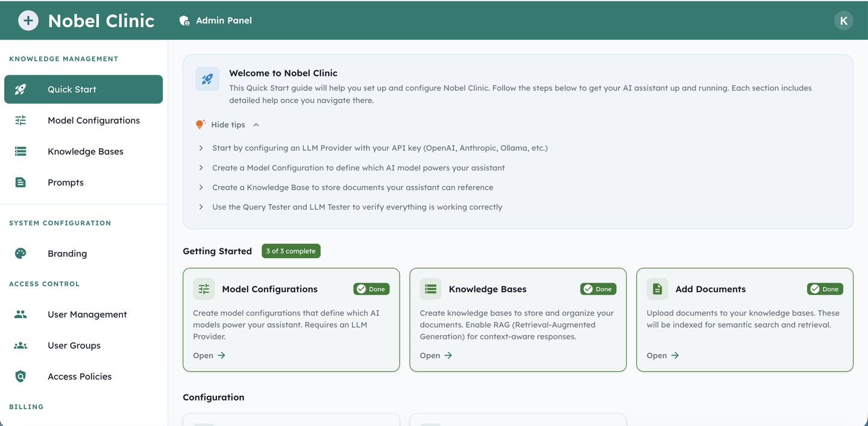Open Knowledge Bases from the sidebar

click(x=83, y=151)
